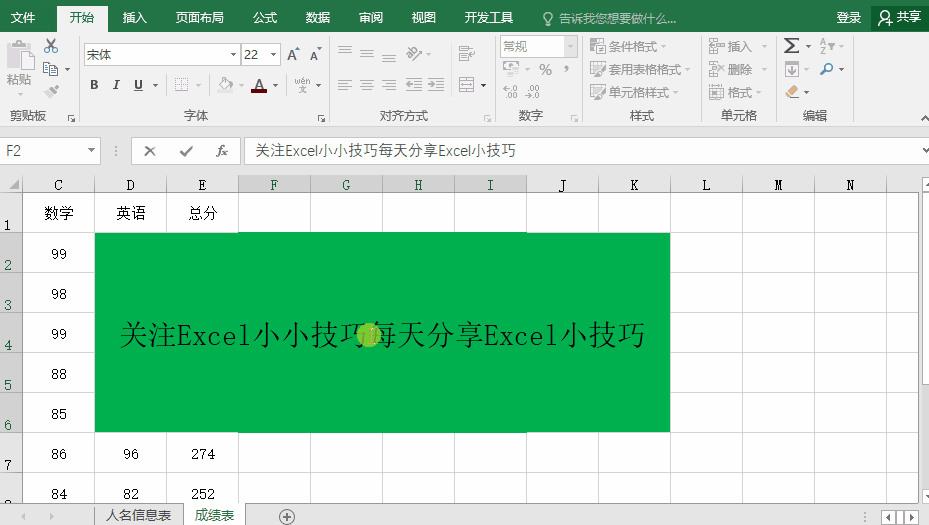Screen dimensions: 929x525
Task: Open 条件格式 conditional formatting
Action: point(629,46)
